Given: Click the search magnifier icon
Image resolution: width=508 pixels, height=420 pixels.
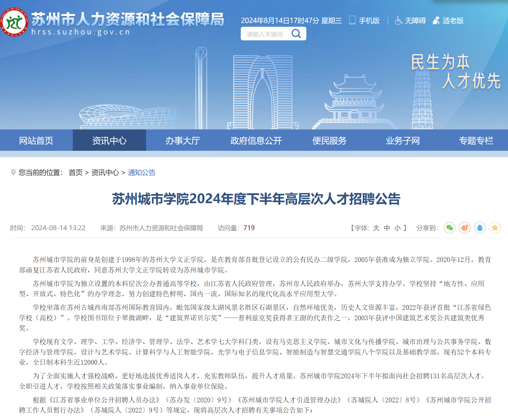Looking at the screenshot, I should click(x=296, y=34).
